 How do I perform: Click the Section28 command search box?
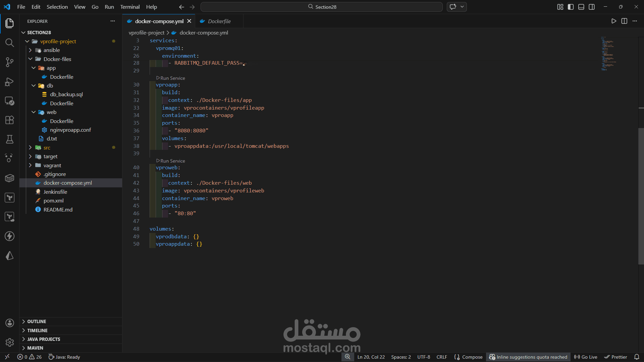pyautogui.click(x=321, y=7)
